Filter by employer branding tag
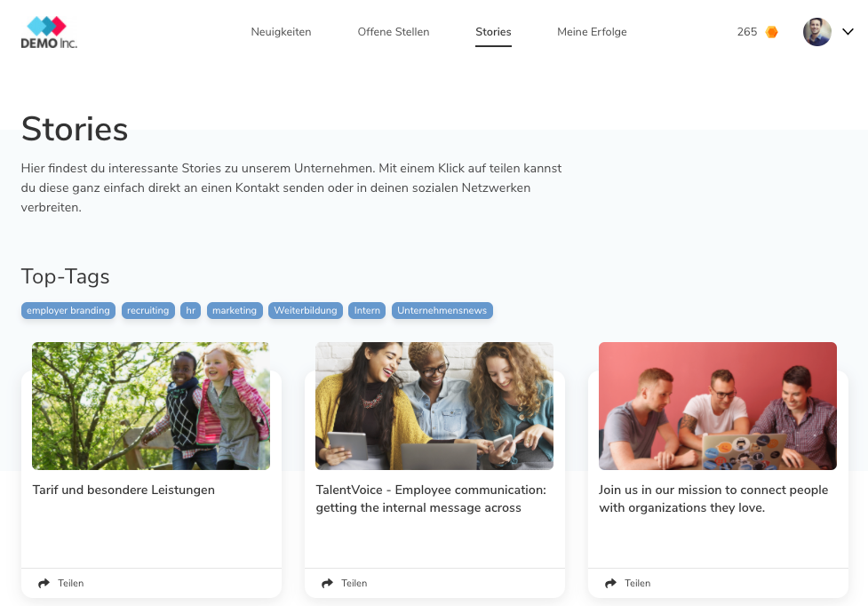868x606 pixels. coord(68,311)
